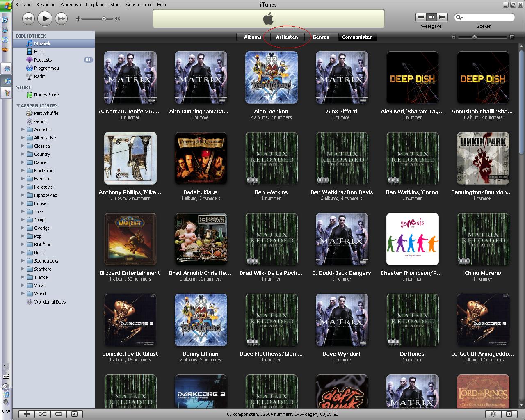Switch to the Artiesten tab
525x420 pixels.
pyautogui.click(x=287, y=37)
